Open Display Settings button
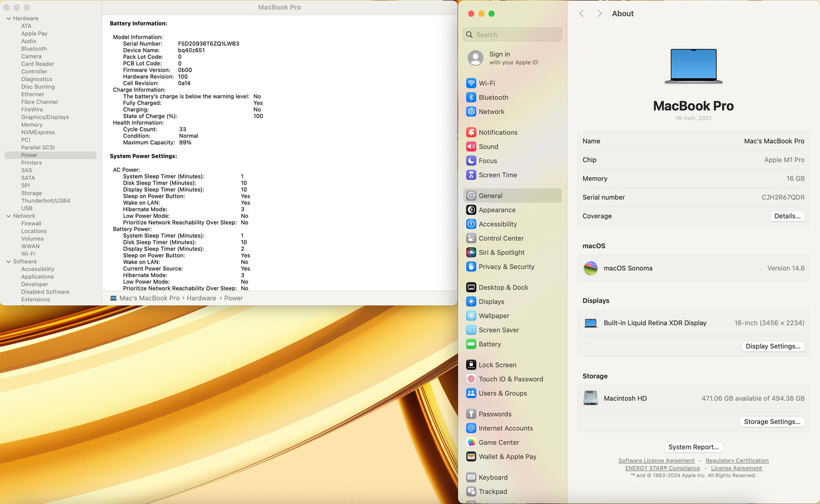This screenshot has height=504, width=820. click(773, 346)
